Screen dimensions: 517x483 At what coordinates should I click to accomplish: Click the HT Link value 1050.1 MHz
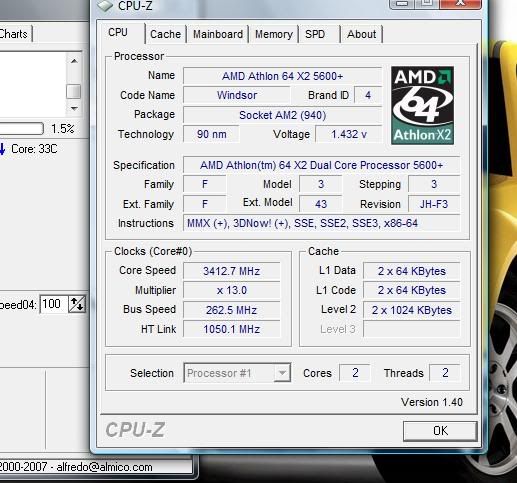point(232,329)
